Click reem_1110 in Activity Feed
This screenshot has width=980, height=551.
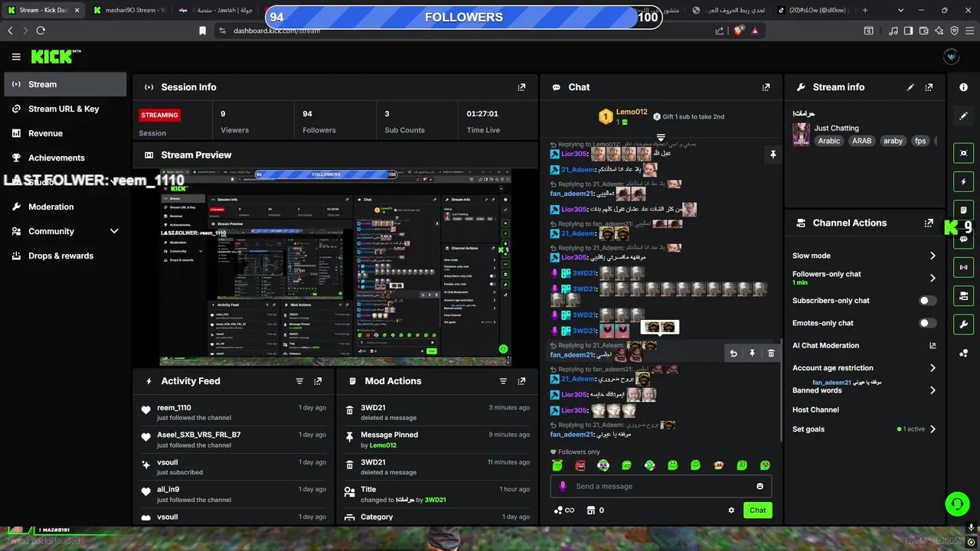pos(174,408)
